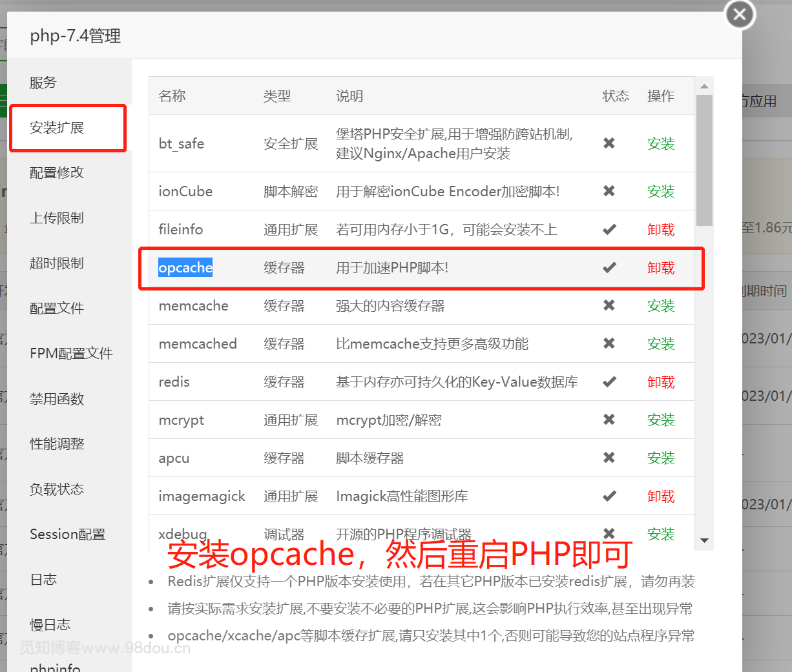
Task: Click the checkmark status icon for fileinfo
Action: pos(609,229)
